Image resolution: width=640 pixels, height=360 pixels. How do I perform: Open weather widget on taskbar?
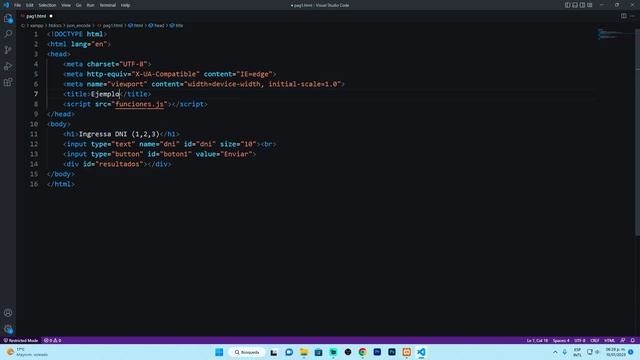28,352
